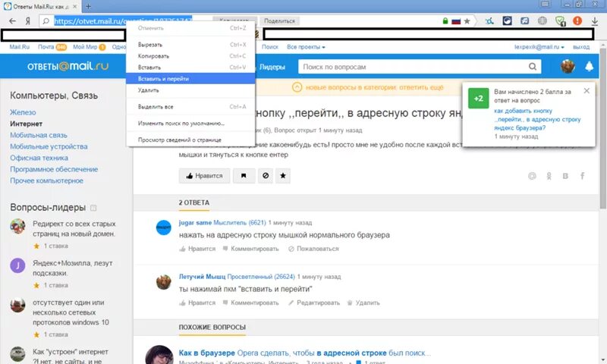Choose Изменить поиск по умолчанию
Viewport: 607px width, 364px height.
coord(190,123)
